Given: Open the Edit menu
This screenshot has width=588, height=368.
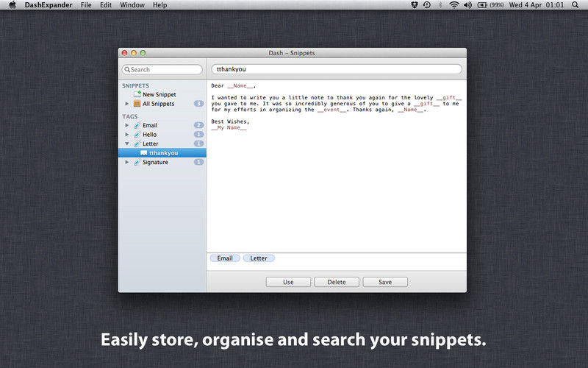Looking at the screenshot, I should [106, 5].
